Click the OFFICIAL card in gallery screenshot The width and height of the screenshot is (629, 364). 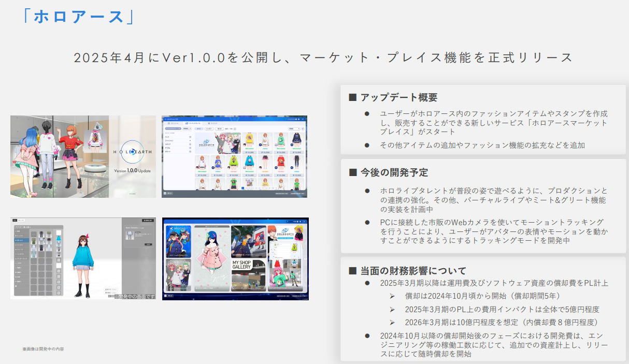point(178,241)
